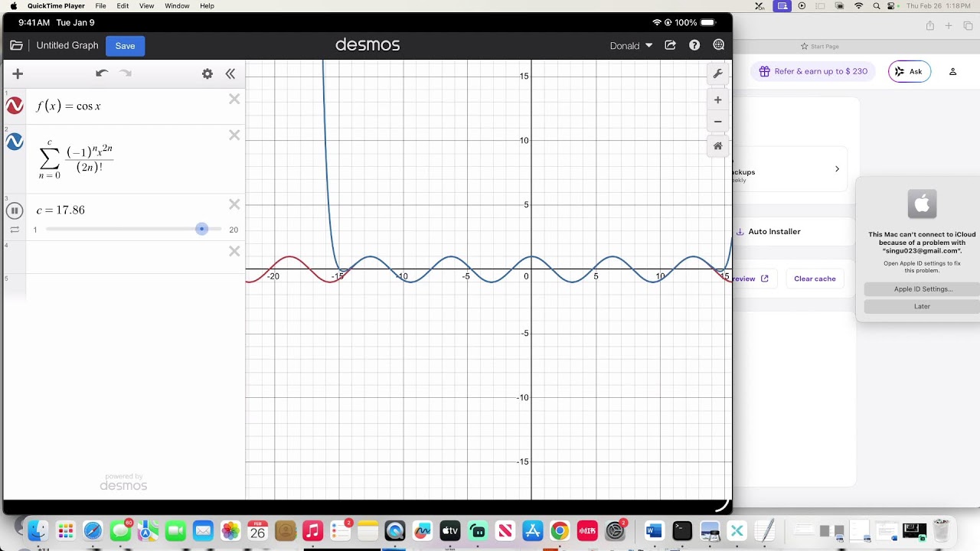The image size is (980, 551).
Task: Click the Clear cache button
Action: 815,279
